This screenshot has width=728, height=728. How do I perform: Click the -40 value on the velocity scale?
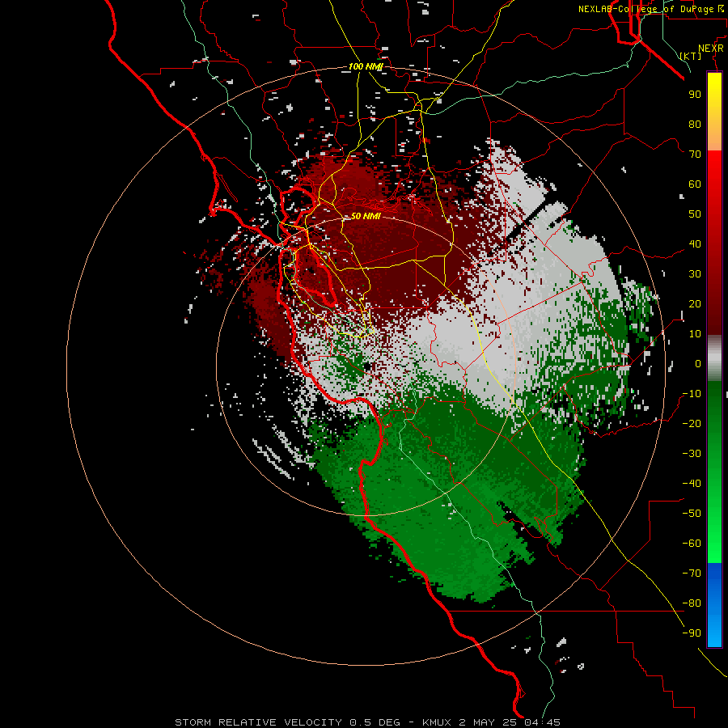(x=692, y=484)
